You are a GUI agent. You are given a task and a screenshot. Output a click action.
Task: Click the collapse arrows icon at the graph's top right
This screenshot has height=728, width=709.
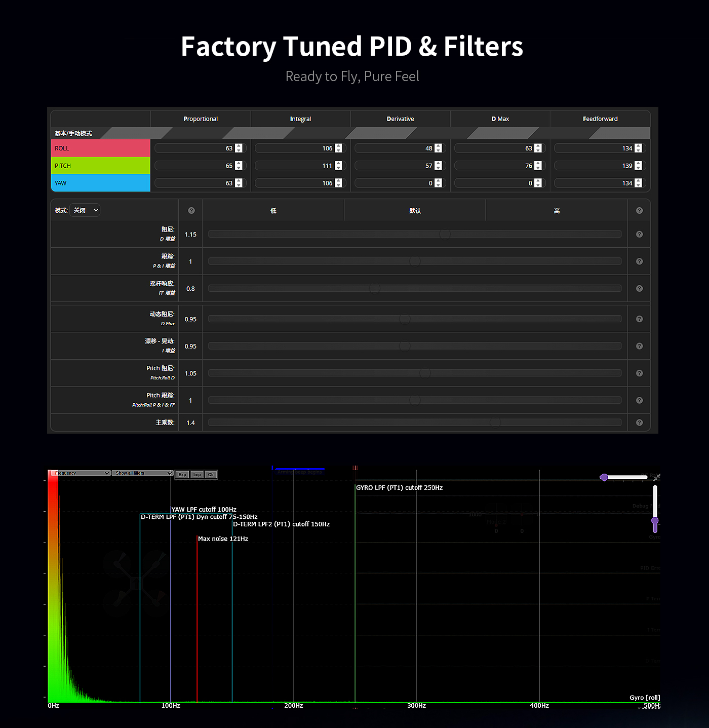(657, 477)
